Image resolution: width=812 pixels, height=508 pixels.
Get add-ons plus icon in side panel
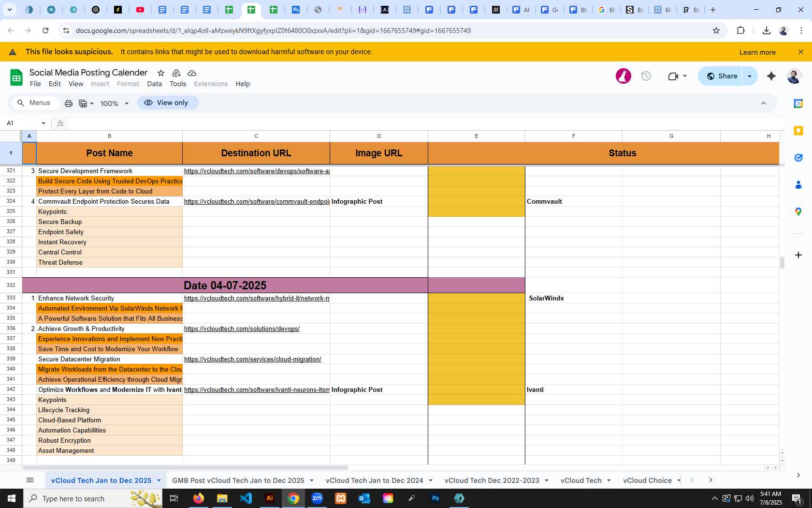798,255
